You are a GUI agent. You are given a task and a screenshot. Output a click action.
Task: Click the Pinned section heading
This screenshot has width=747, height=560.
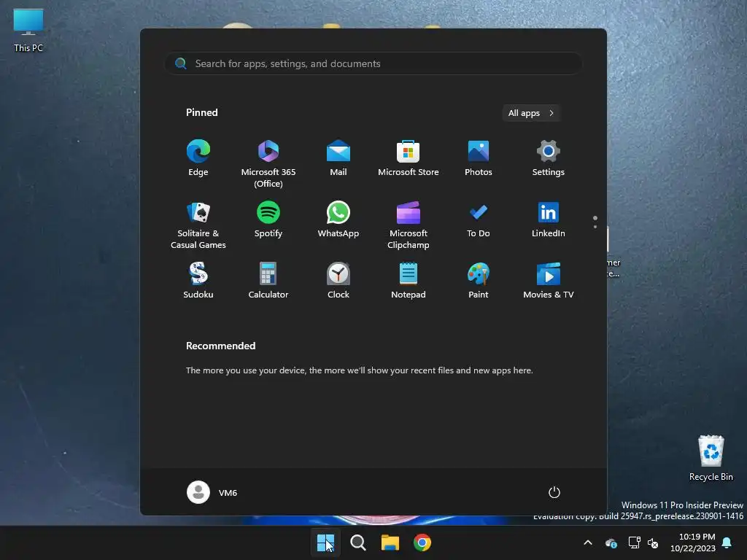click(x=201, y=112)
